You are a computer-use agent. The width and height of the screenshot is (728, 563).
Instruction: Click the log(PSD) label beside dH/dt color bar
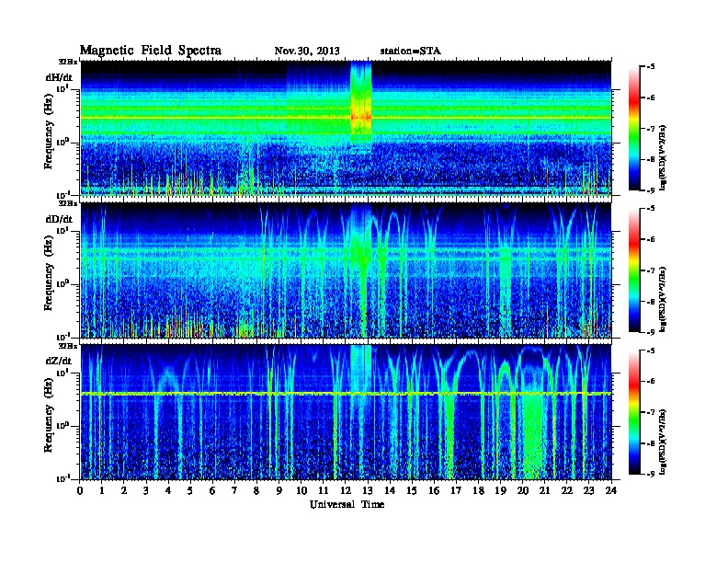tap(664, 158)
